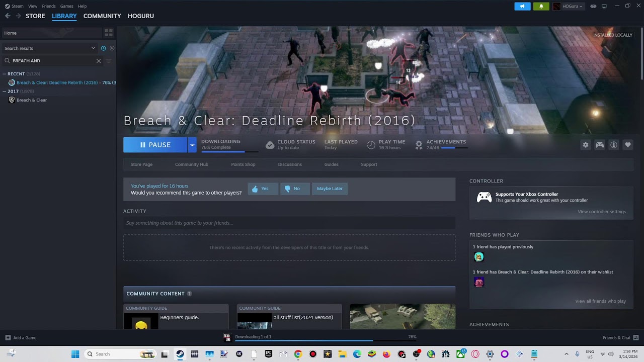
Task: Open controller layout icon for the game
Action: click(600, 145)
